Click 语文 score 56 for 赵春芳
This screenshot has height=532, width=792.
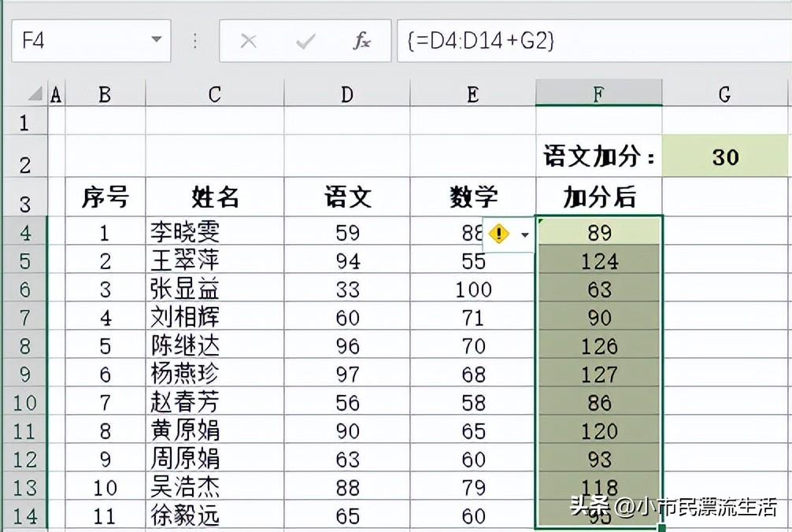pos(347,402)
